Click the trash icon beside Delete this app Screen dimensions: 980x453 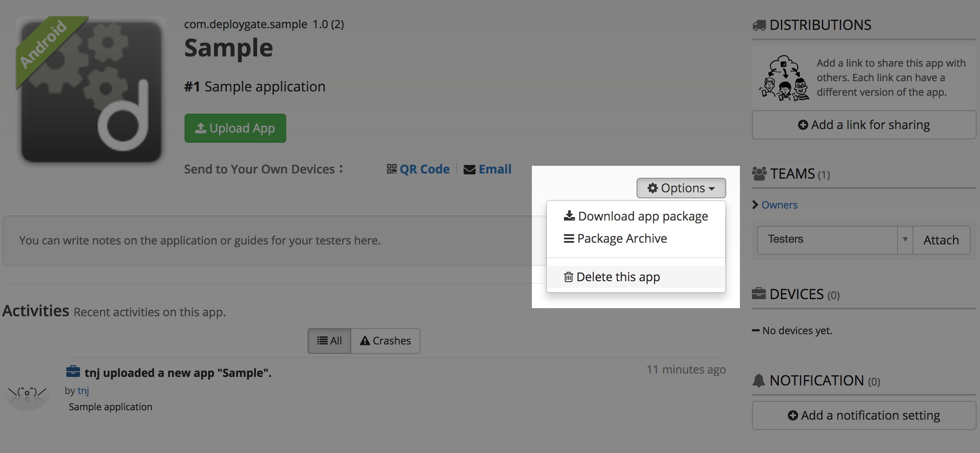(x=568, y=277)
